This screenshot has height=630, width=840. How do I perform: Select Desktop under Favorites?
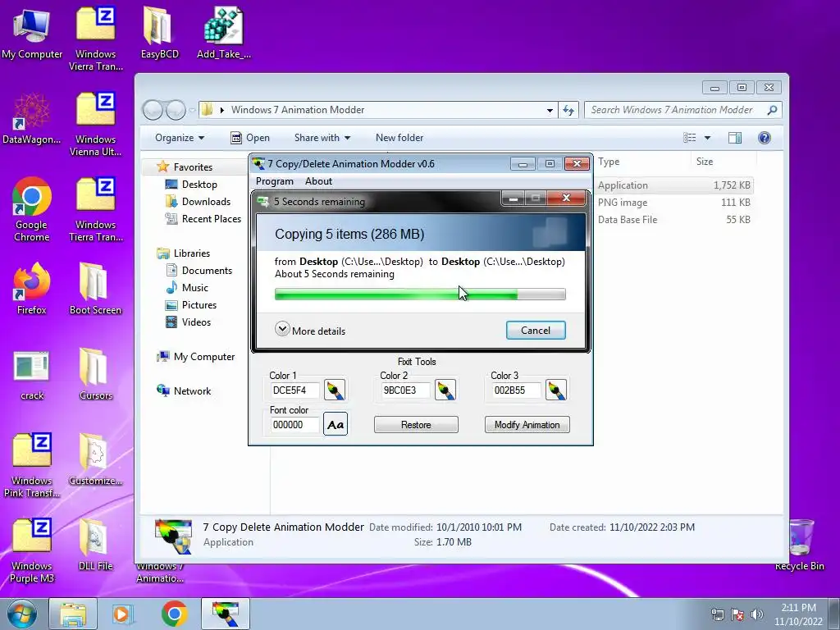199,185
